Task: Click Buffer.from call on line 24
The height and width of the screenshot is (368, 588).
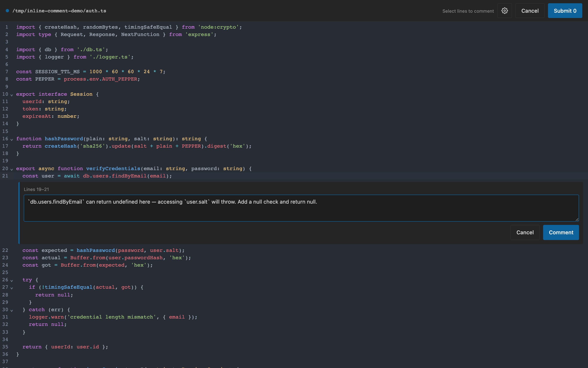Action: point(78,265)
